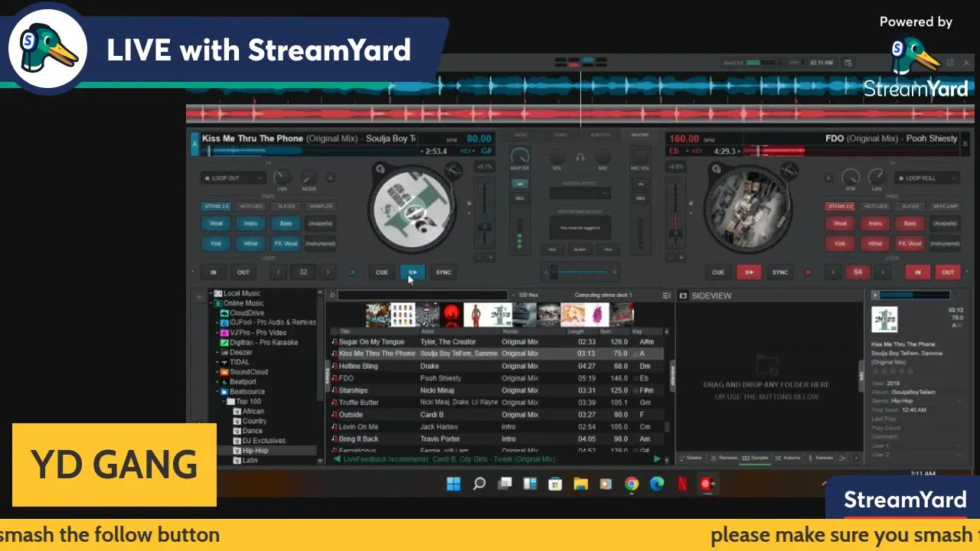Screen dimensions: 980x551
Task: Open File Explorer from the taskbar
Action: click(580, 484)
